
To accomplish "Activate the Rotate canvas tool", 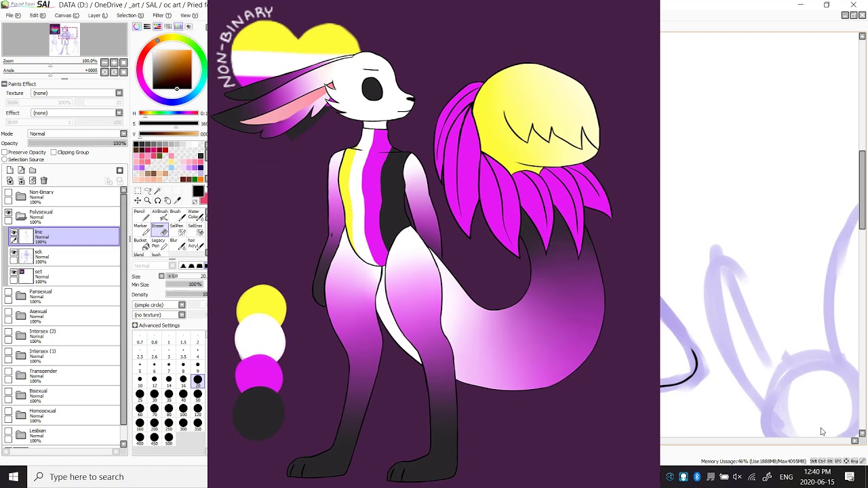I will [157, 201].
